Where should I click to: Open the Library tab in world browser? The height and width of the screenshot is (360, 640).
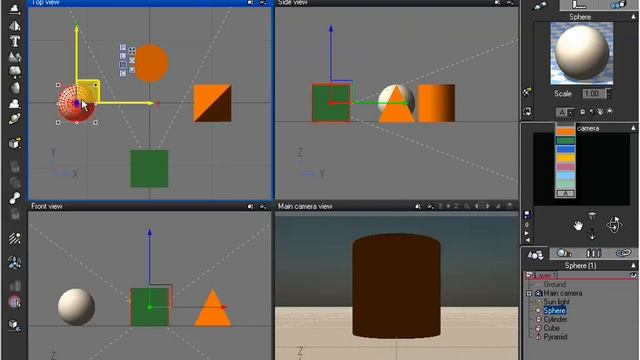tap(593, 253)
